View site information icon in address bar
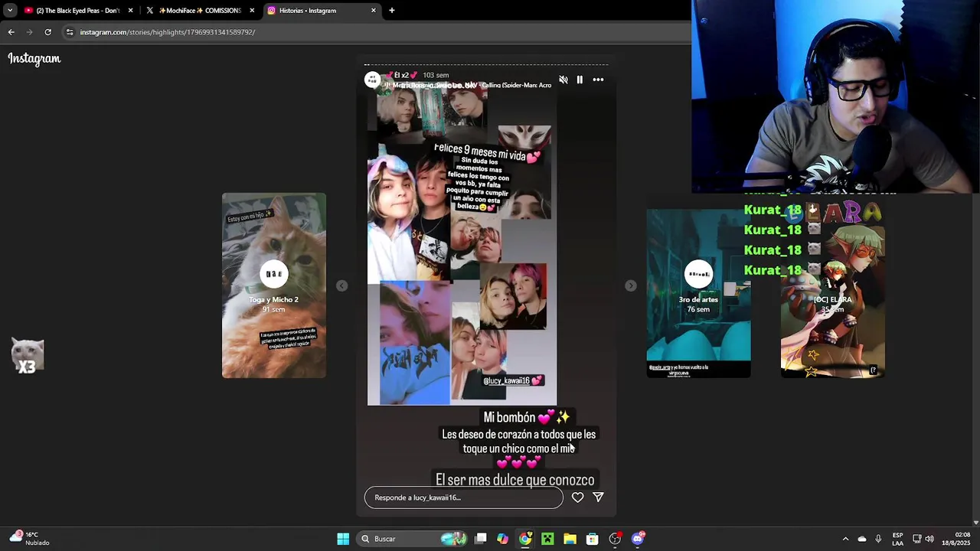 70,32
